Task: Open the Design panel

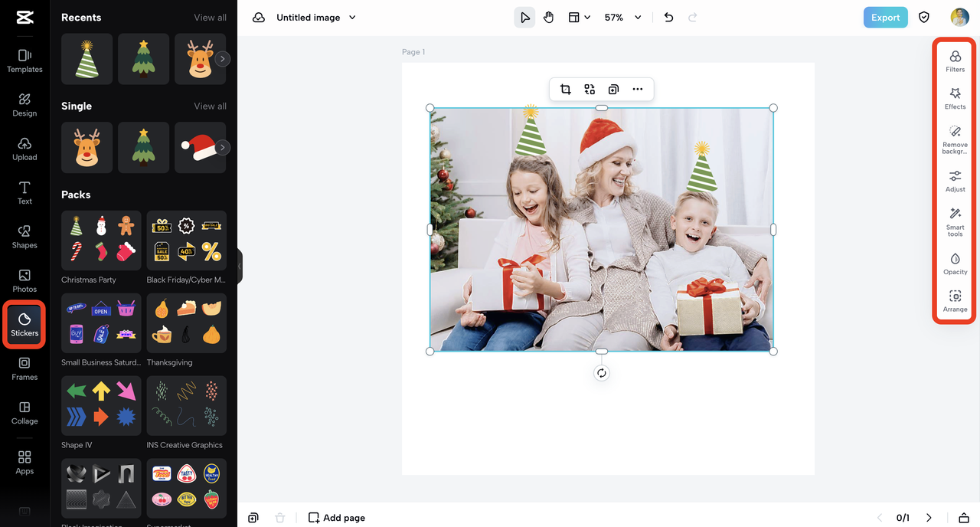Action: 24,105
